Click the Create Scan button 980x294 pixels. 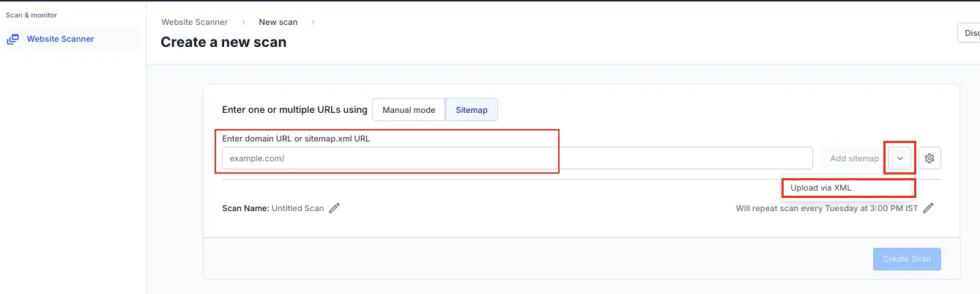click(906, 259)
